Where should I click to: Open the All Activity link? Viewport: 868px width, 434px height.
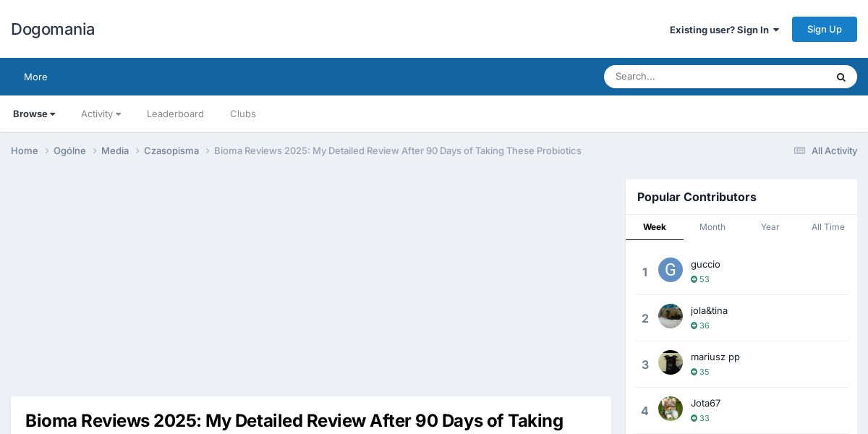coord(825,150)
